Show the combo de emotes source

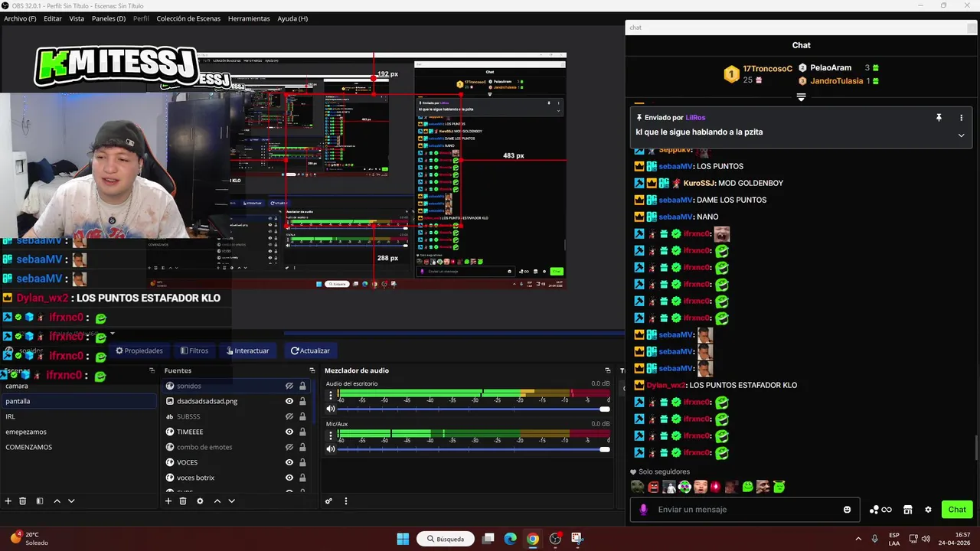(289, 447)
